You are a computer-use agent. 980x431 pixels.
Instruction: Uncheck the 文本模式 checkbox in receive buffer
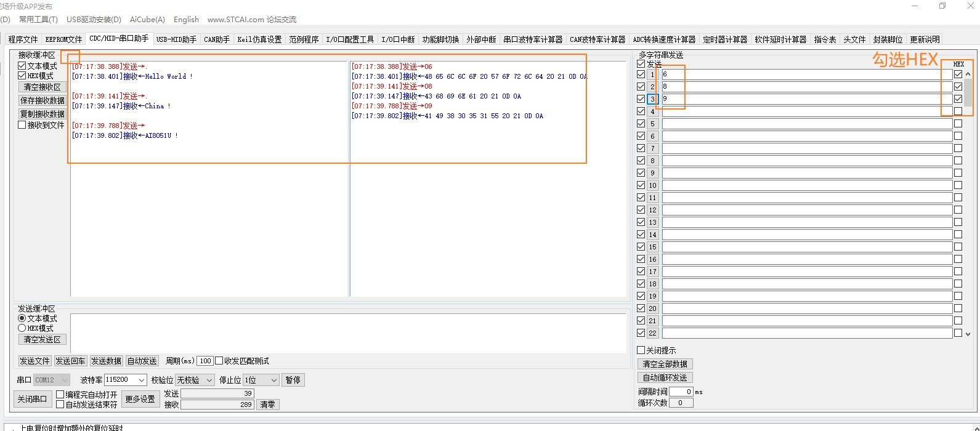(22, 66)
